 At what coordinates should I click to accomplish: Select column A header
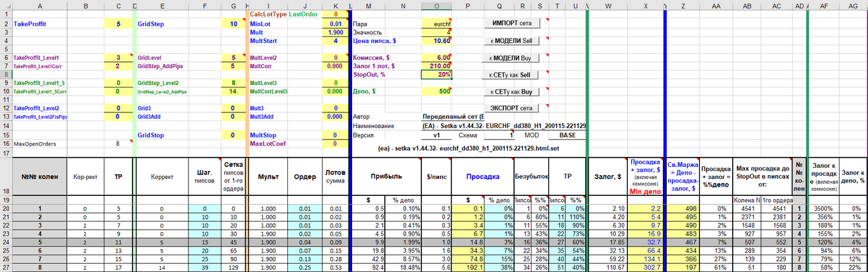click(40, 6)
